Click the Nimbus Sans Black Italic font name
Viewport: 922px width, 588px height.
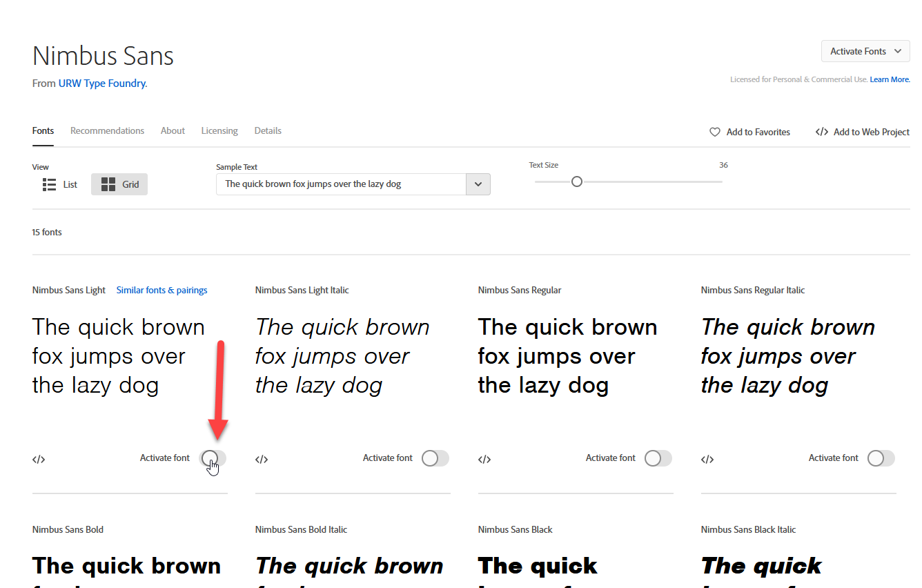tap(748, 529)
